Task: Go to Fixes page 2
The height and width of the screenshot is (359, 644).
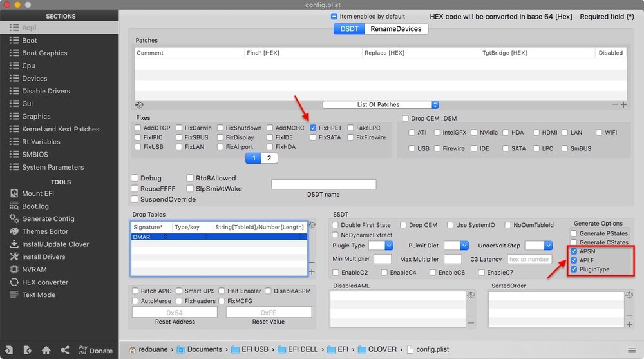Action: coord(269,159)
